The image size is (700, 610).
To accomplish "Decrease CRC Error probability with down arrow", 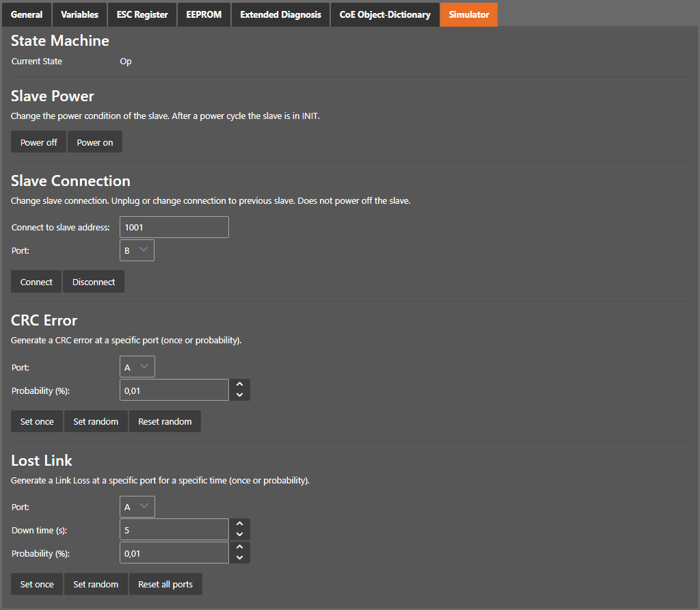I will pyautogui.click(x=239, y=395).
